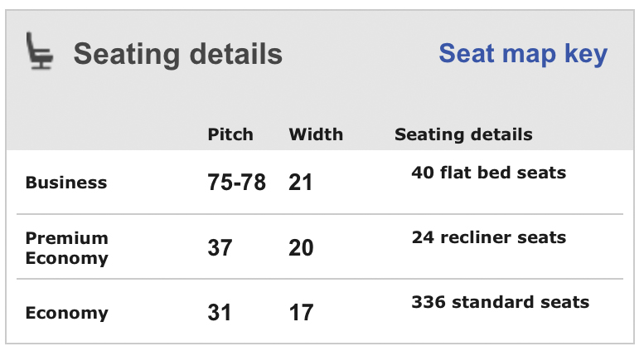644x356 pixels.
Task: Click the 24 recliner seats text
Action: (x=488, y=238)
